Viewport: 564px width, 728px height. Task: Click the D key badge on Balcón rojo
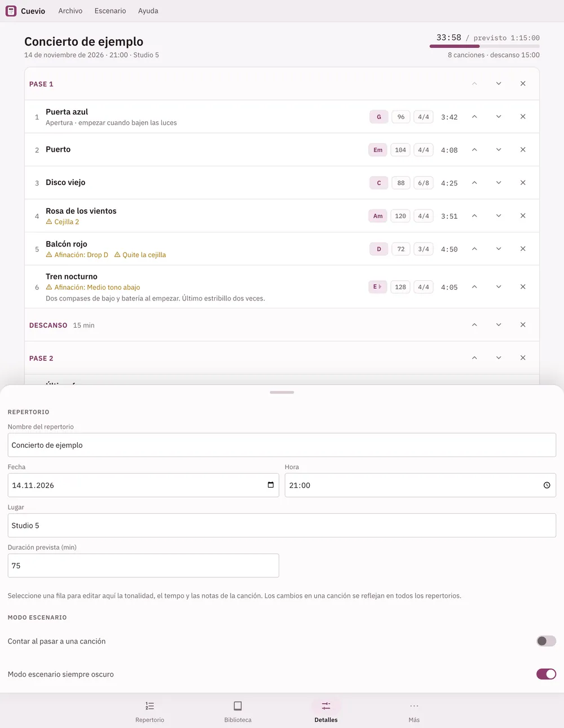click(379, 249)
